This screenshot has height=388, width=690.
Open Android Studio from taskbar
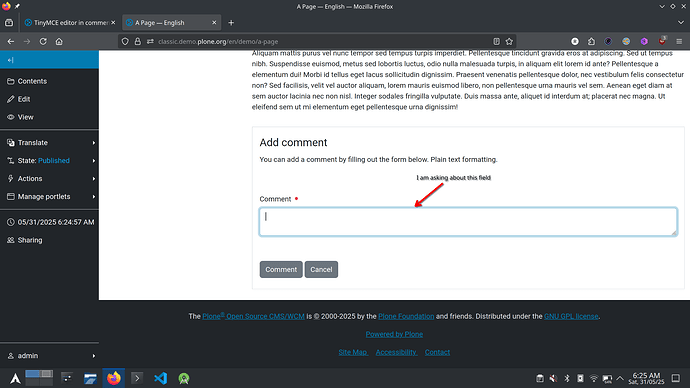click(x=184, y=378)
